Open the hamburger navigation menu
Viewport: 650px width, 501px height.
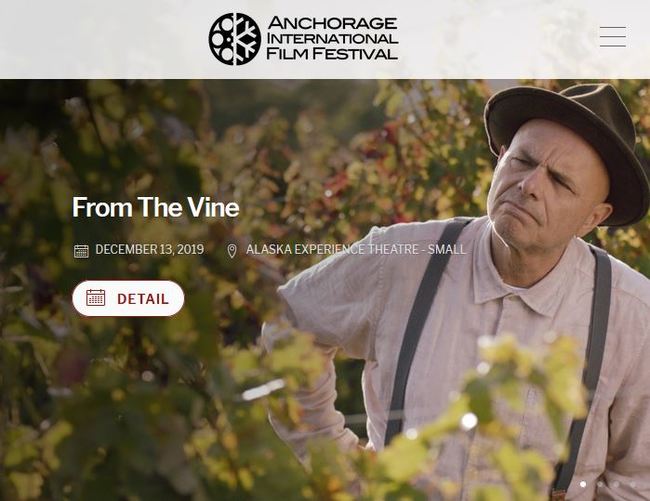pos(613,37)
